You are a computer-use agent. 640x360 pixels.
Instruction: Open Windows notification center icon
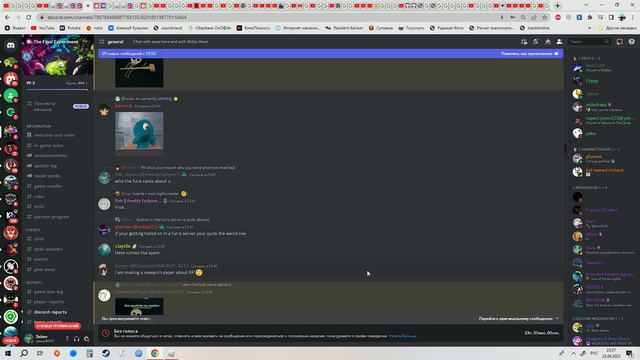(629, 353)
